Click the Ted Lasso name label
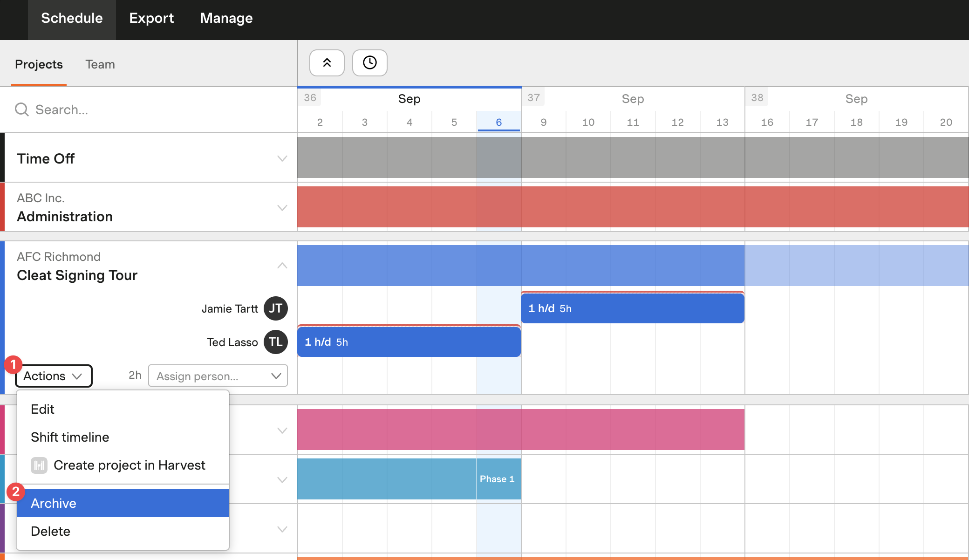 232,342
